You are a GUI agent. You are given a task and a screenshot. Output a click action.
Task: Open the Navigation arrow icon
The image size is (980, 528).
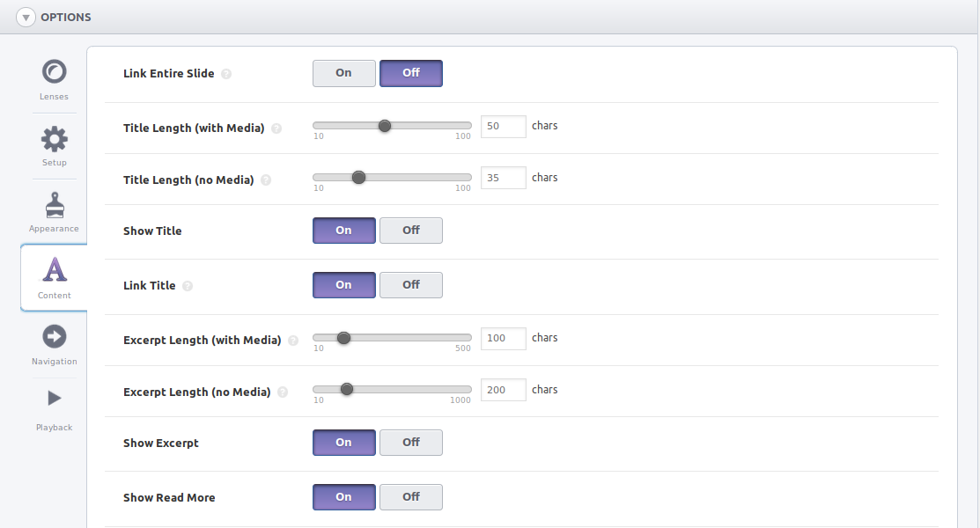55,336
